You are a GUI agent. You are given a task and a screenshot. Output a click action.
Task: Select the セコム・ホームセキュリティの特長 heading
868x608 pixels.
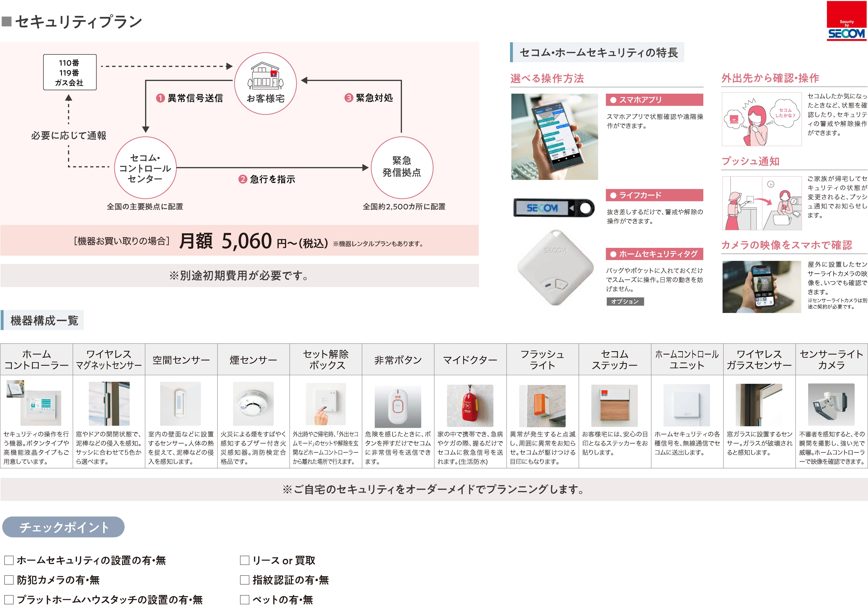(x=597, y=52)
